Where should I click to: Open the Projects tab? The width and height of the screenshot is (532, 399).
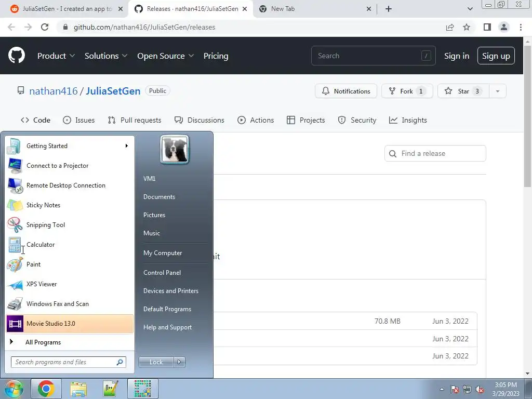305,120
